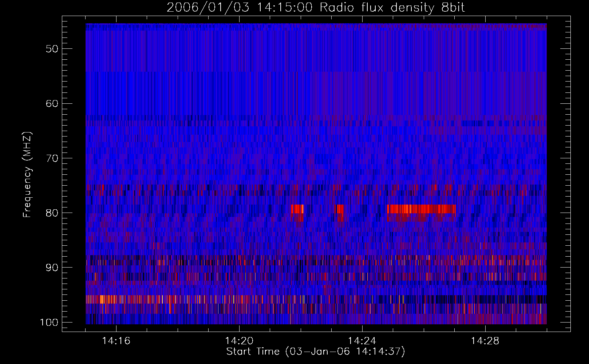
Task: Click the 50 frequency tick label
Action: coord(52,49)
